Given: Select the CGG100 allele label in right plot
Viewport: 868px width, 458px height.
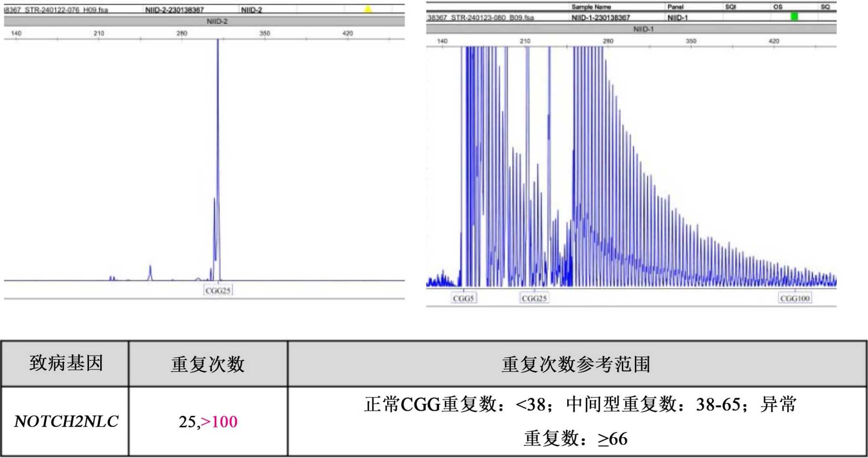Looking at the screenshot, I should pos(795,298).
